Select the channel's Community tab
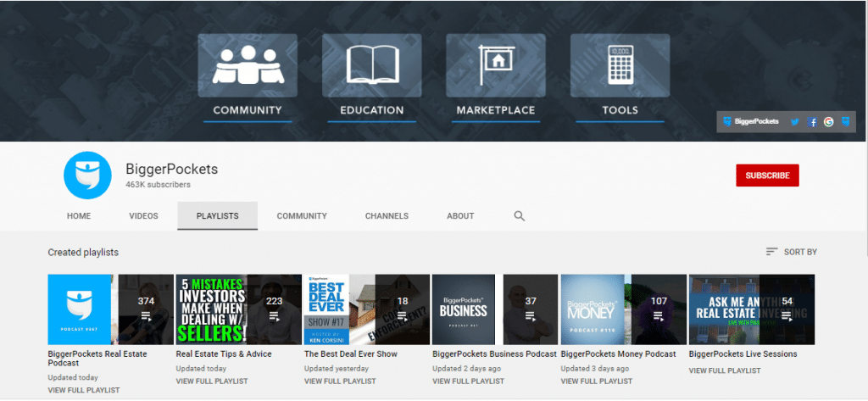868x401 pixels. coord(302,216)
